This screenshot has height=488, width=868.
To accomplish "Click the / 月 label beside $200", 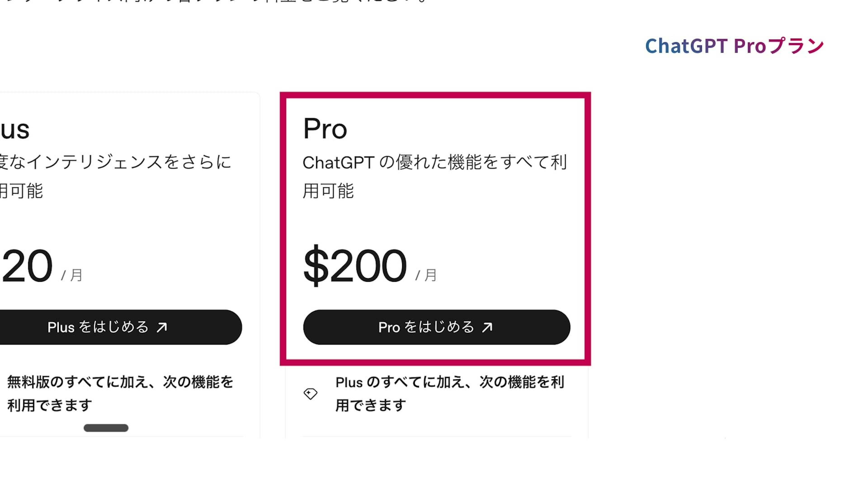I will point(426,275).
